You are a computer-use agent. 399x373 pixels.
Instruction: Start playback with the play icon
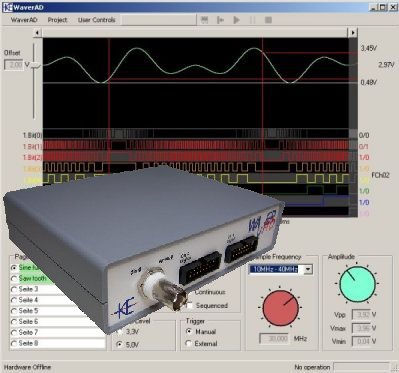click(236, 20)
